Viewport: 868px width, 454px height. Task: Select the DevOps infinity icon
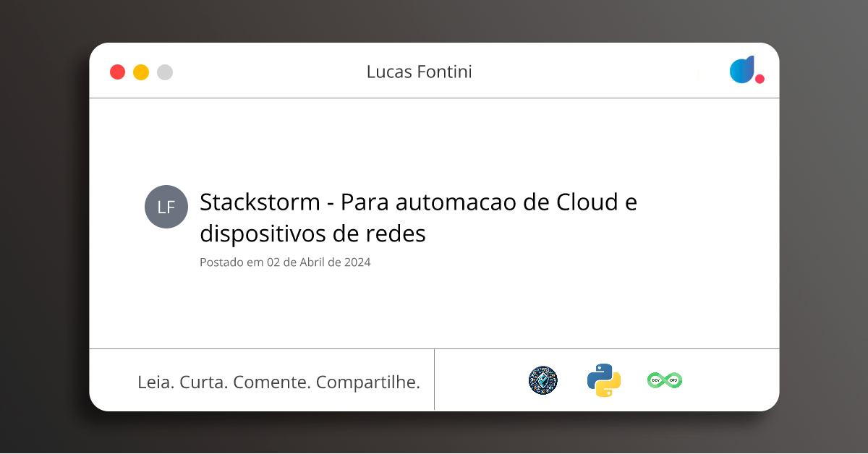tap(664, 380)
